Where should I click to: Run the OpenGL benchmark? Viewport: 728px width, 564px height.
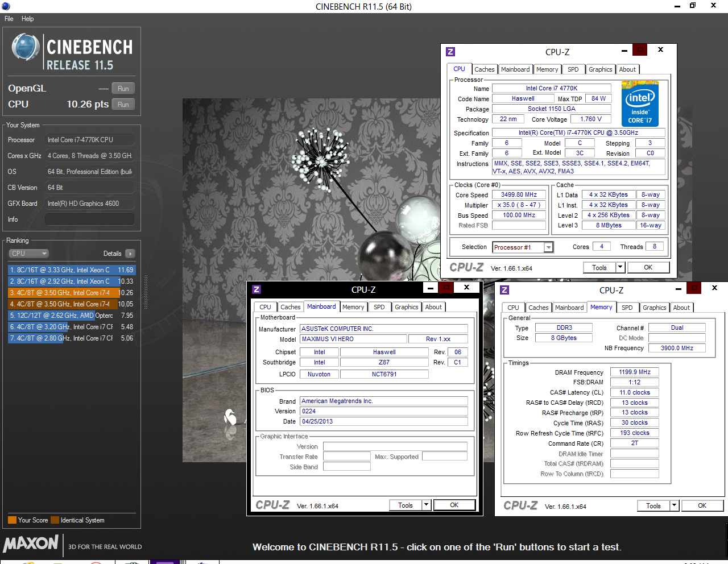pos(123,89)
